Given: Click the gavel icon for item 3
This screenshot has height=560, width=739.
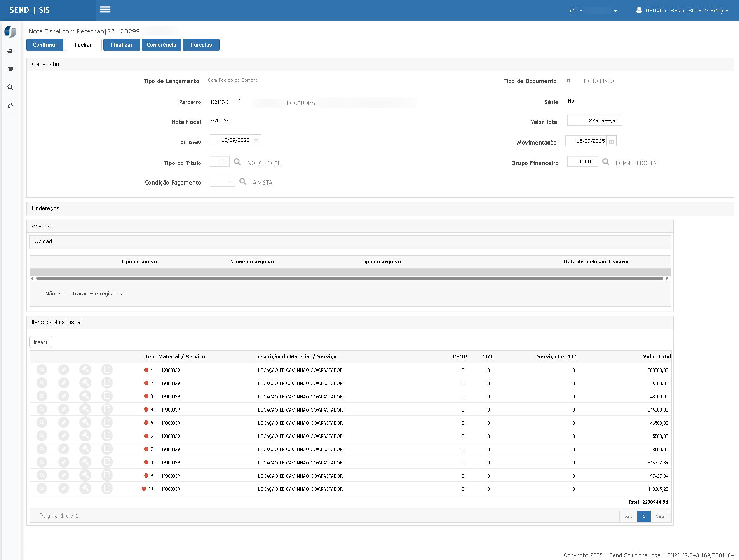Looking at the screenshot, I should [85, 396].
